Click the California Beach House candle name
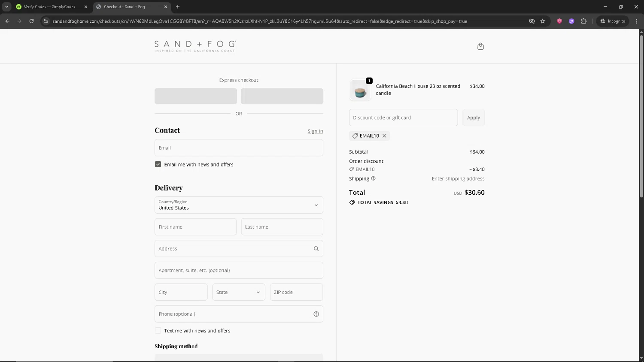 point(418,90)
